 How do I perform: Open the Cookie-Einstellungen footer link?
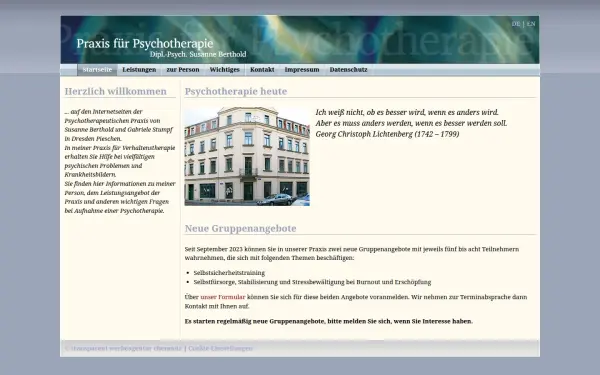(x=220, y=348)
